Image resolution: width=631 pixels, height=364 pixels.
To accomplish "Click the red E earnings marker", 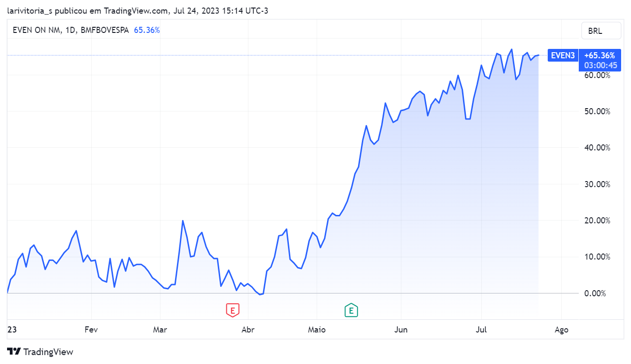I will 232,310.
